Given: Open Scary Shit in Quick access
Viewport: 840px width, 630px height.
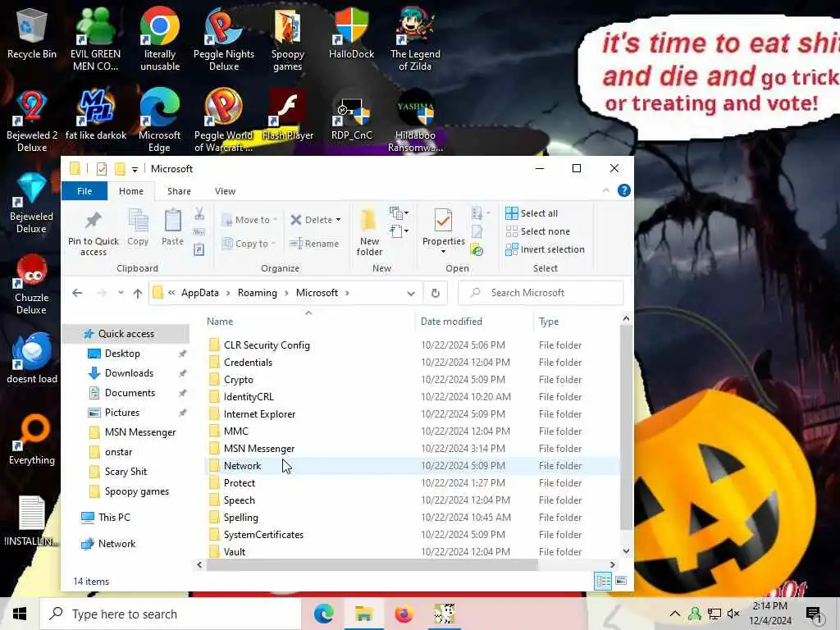Looking at the screenshot, I should point(126,472).
